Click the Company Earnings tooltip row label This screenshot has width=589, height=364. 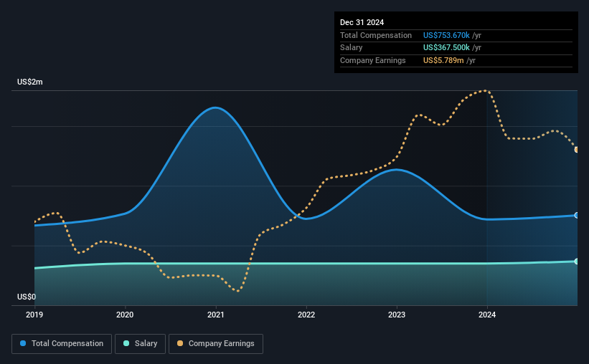pyautogui.click(x=372, y=60)
